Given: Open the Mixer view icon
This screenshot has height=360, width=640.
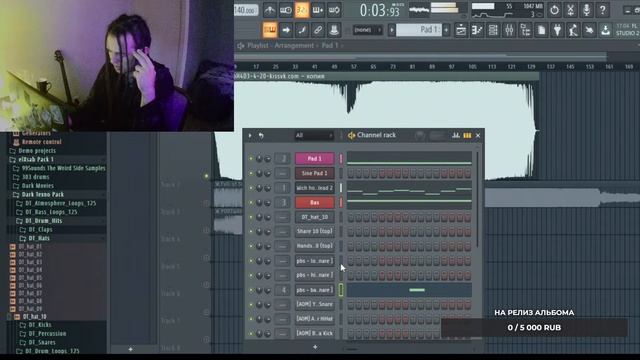Looking at the screenshot, I should click(509, 30).
